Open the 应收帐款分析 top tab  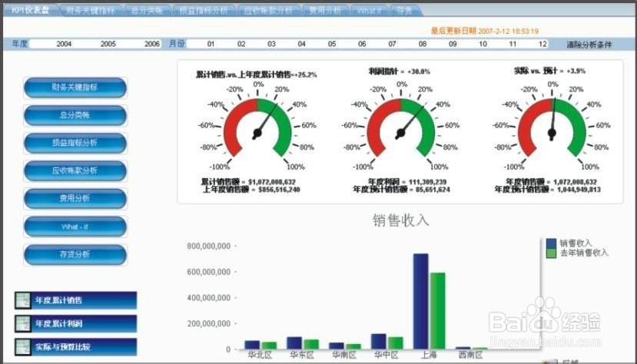point(268,11)
